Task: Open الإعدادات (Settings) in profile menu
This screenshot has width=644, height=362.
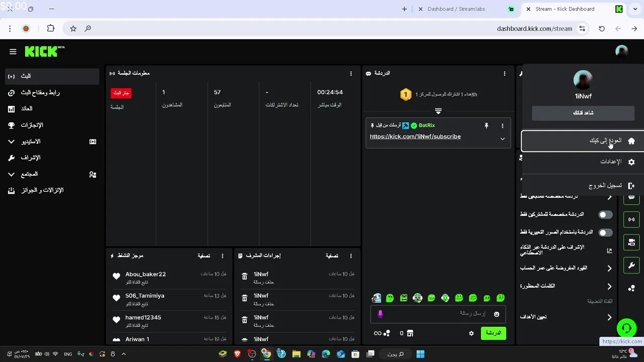Action: [582, 162]
